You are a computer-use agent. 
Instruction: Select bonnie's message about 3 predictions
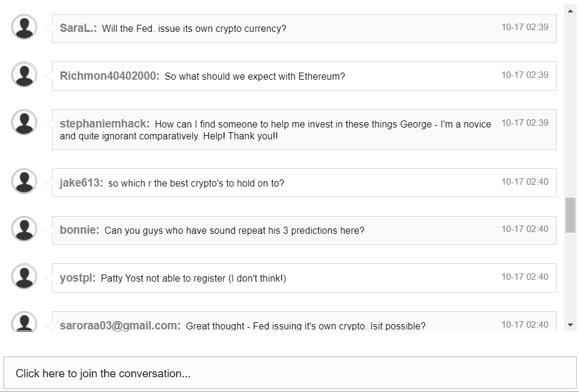[x=234, y=231]
